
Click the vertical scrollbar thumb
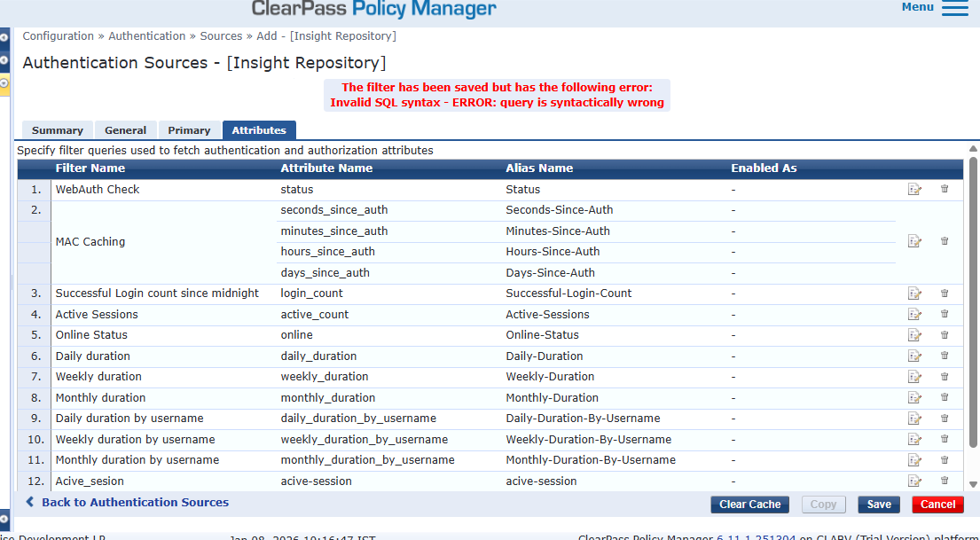pyautogui.click(x=973, y=302)
